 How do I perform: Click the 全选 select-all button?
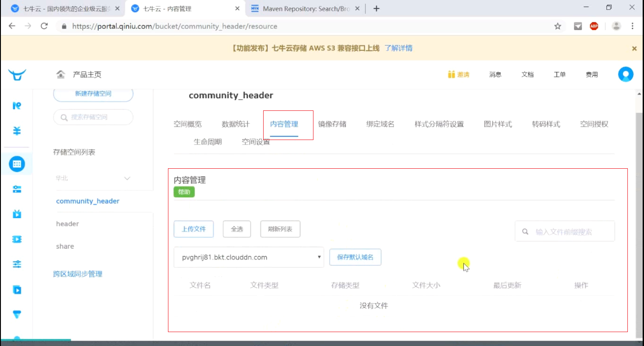point(237,229)
